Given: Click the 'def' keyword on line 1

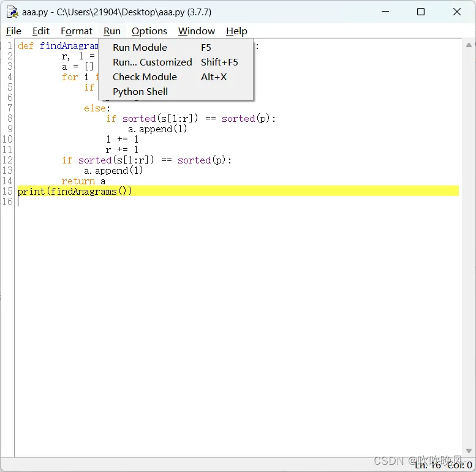Looking at the screenshot, I should [26, 46].
